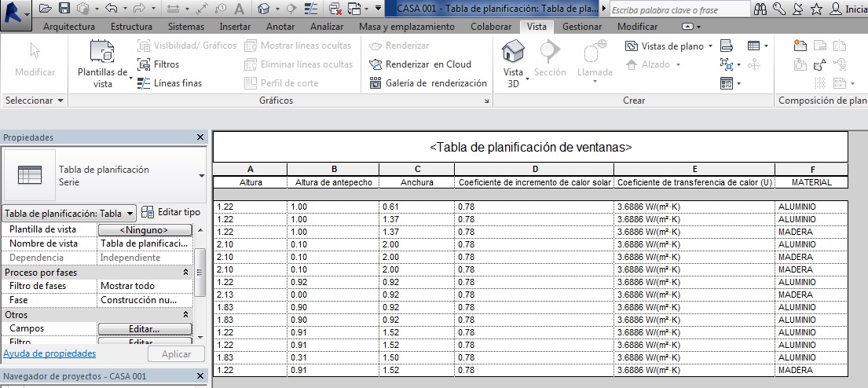The width and height of the screenshot is (868, 388).
Task: Close the Propiedades panel
Action: pyautogui.click(x=200, y=137)
